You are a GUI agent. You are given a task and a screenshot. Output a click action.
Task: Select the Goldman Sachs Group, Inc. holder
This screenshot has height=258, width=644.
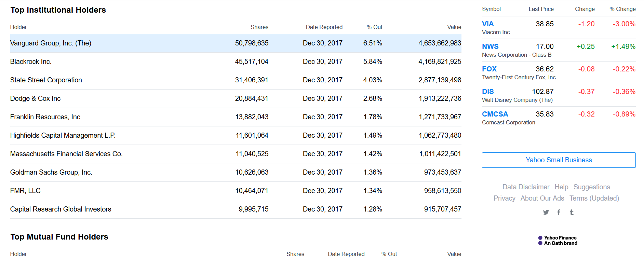[x=51, y=172]
